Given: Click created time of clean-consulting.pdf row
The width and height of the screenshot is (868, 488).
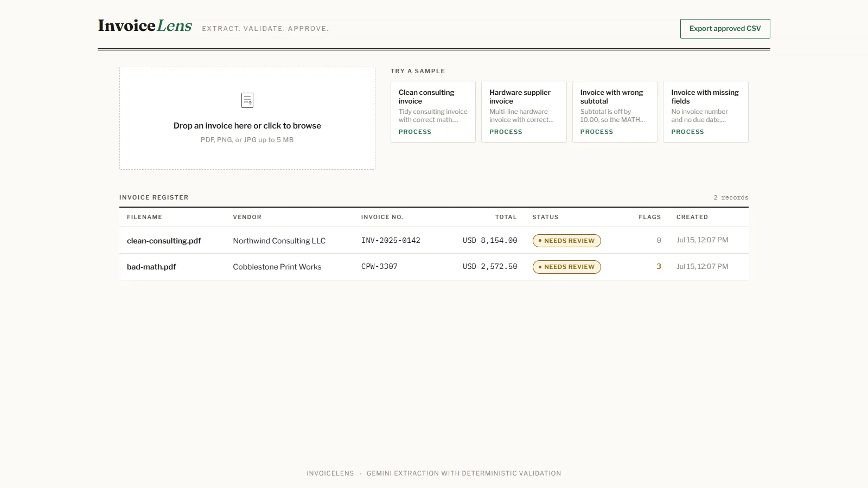Looking at the screenshot, I should click(x=702, y=240).
